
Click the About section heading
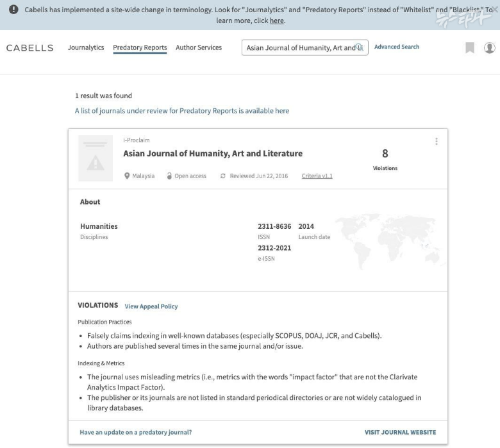(90, 202)
